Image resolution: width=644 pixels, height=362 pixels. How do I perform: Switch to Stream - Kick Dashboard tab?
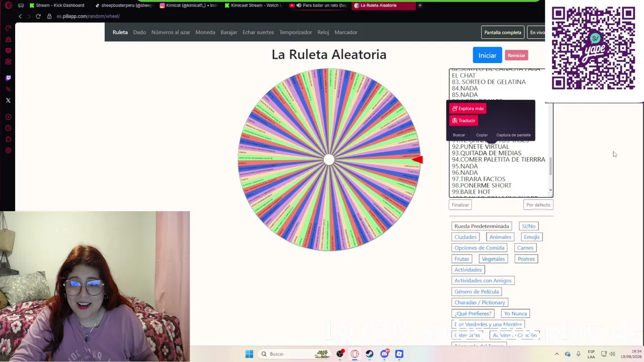57,6
